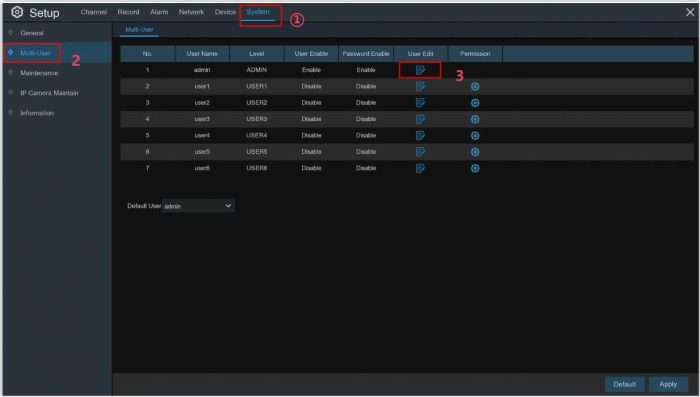Switch to the Channel tab

[93, 12]
